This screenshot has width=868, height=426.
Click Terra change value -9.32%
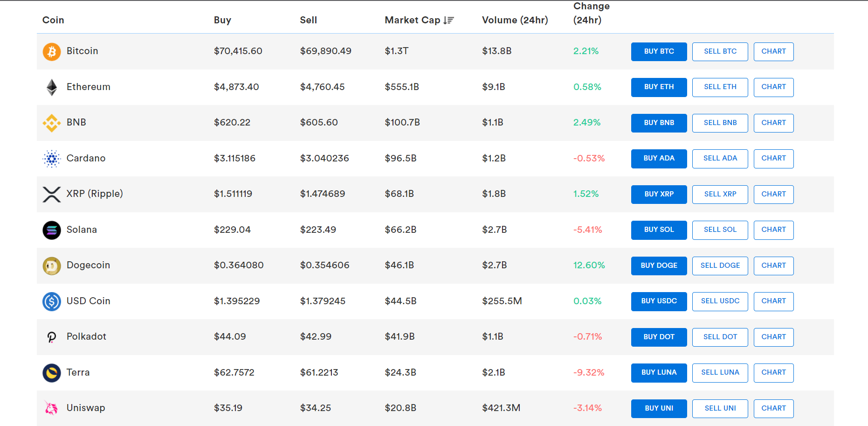[x=589, y=372]
